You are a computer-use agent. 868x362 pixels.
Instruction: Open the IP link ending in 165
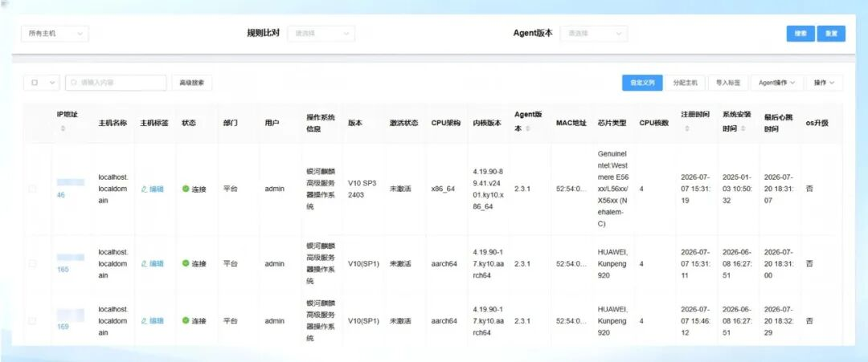pos(63,270)
